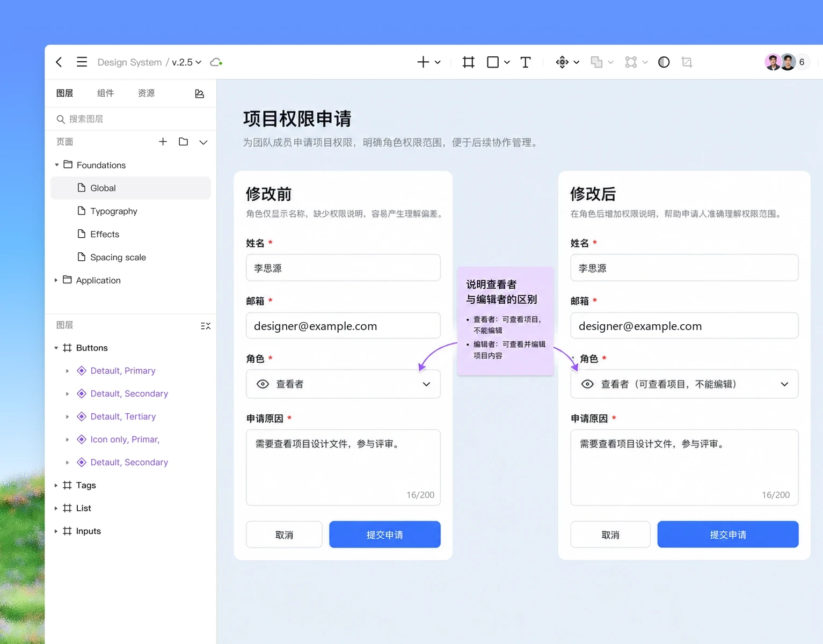The width and height of the screenshot is (823, 644).
Task: Collapse all layers with the 图层 collapse icon
Action: 206,326
